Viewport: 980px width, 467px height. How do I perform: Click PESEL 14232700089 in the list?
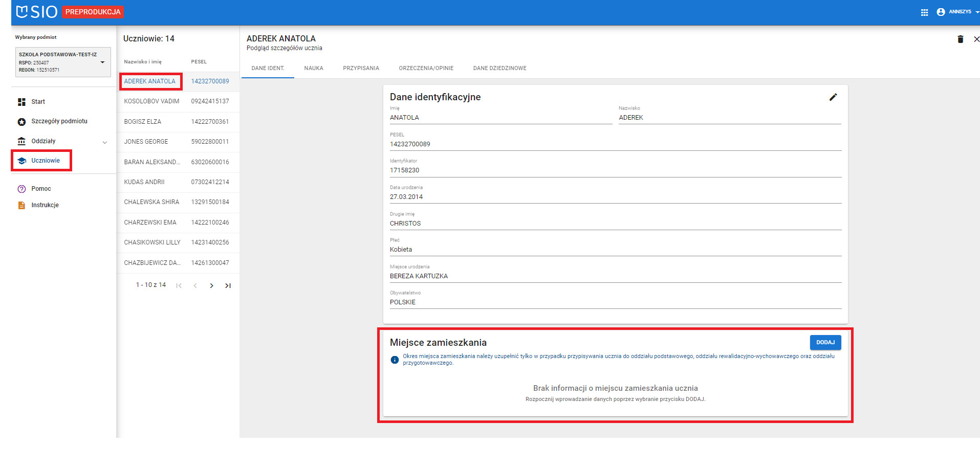coord(210,81)
